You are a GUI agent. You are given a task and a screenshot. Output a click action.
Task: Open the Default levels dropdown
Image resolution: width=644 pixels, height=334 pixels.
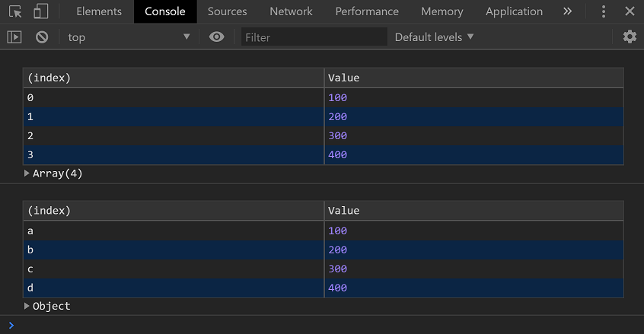pos(434,37)
